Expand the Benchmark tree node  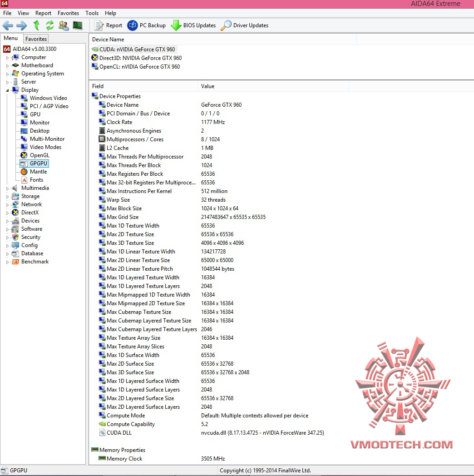pos(8,262)
